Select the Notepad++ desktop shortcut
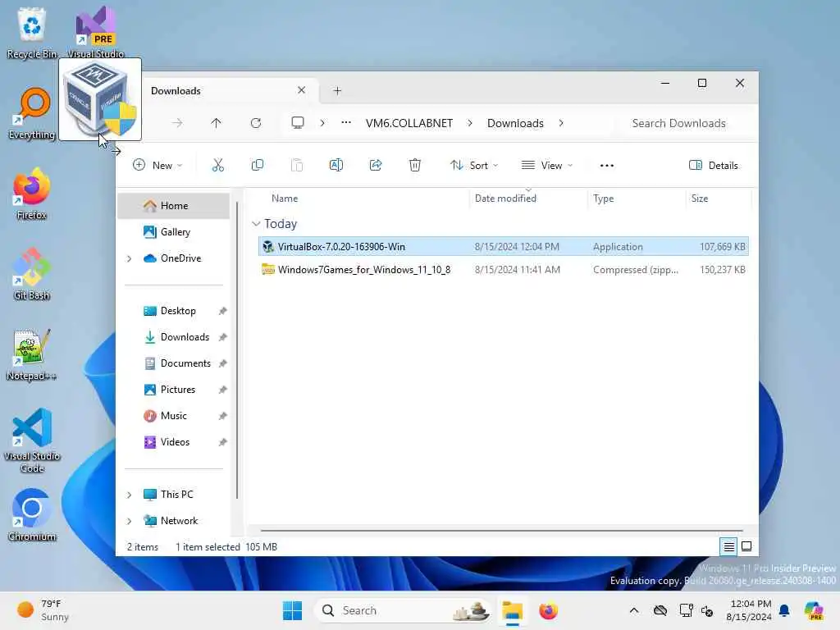Screen dimensions: 840x630 click(x=32, y=354)
